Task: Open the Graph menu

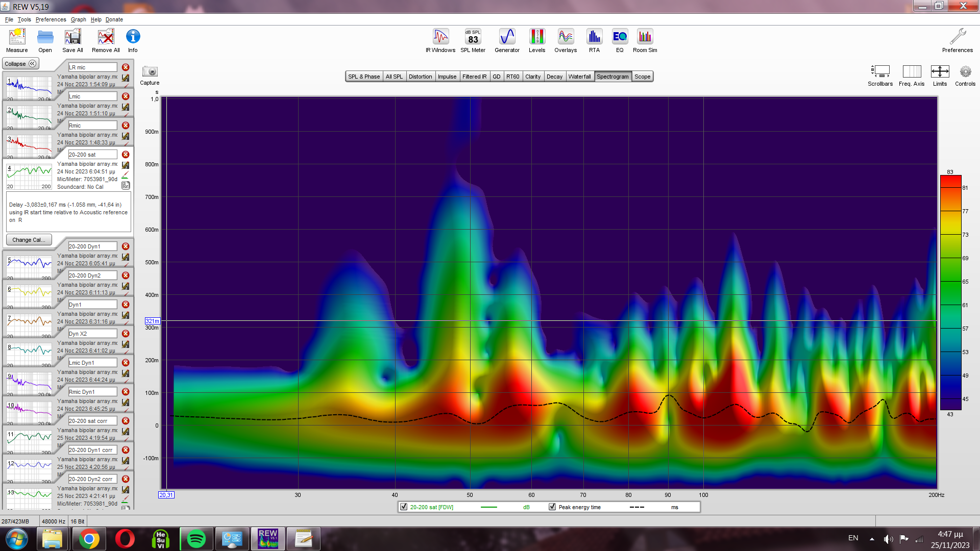Action: pyautogui.click(x=78, y=19)
